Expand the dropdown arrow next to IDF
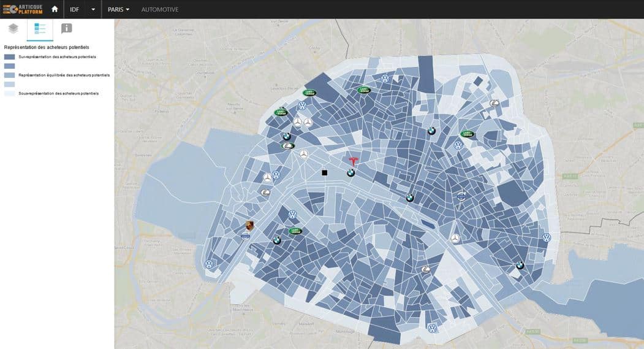 pyautogui.click(x=93, y=9)
